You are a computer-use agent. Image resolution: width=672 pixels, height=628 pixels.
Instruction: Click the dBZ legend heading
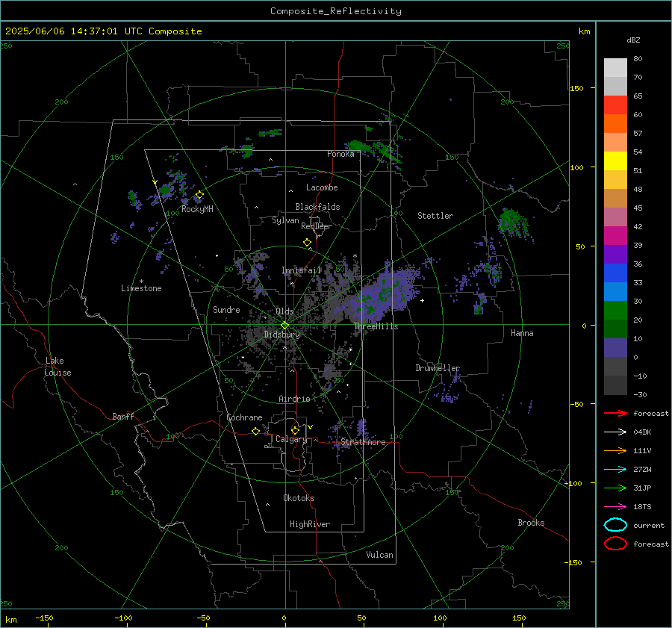[633, 40]
